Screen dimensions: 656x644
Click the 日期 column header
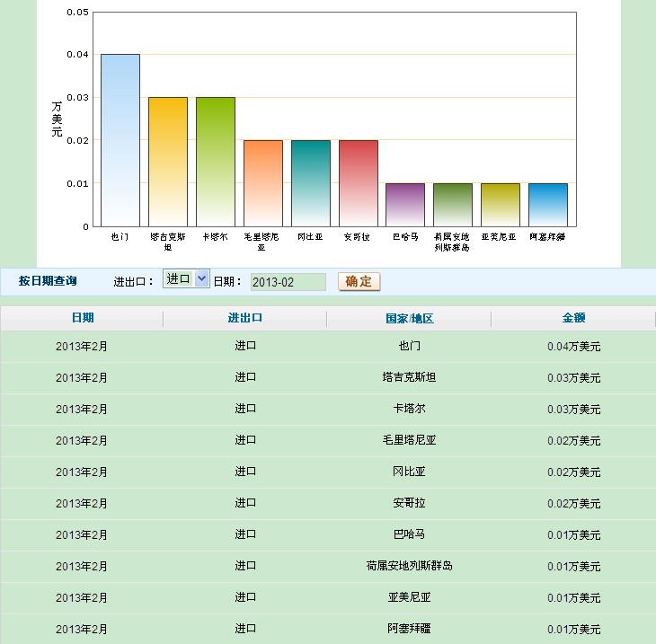(83, 318)
